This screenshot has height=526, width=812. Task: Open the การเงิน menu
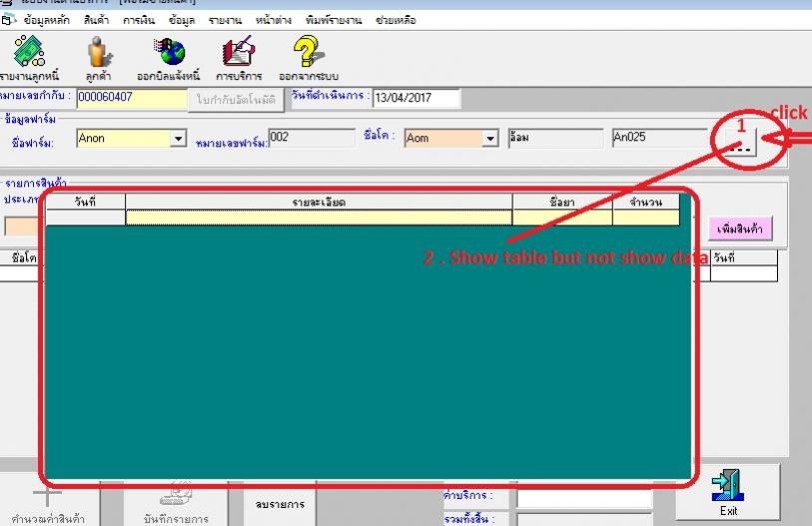139,20
